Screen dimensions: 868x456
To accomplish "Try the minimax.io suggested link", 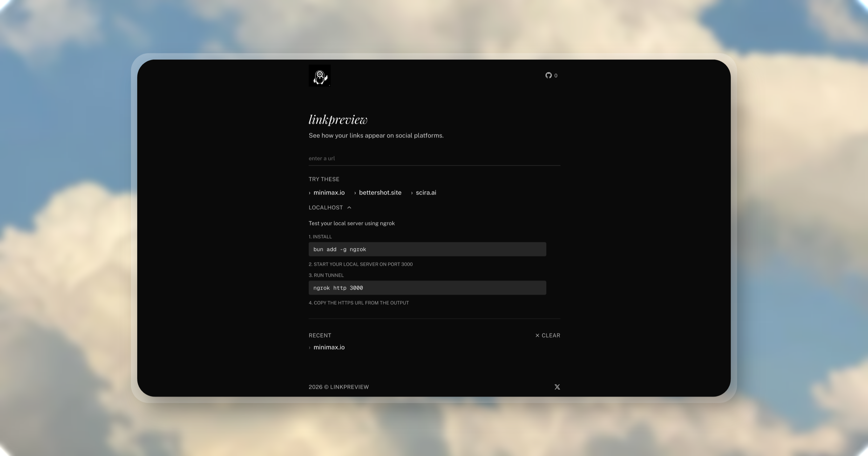I will [326, 193].
